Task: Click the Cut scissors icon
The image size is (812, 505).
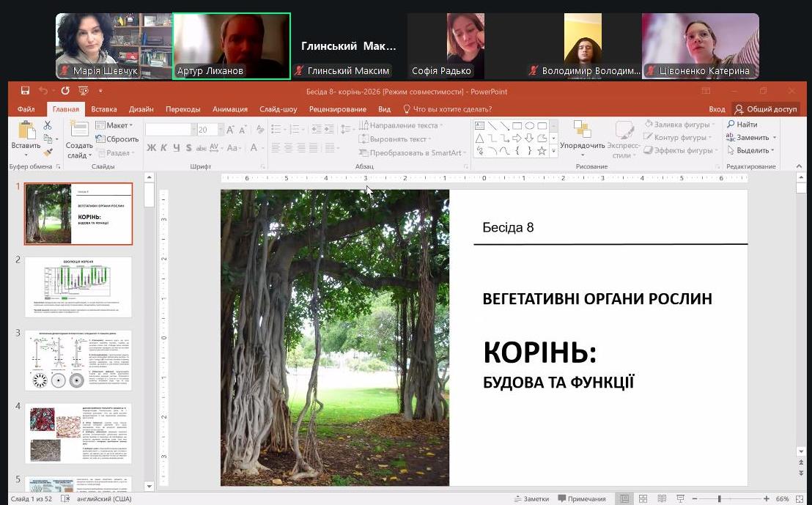Action: tap(49, 125)
